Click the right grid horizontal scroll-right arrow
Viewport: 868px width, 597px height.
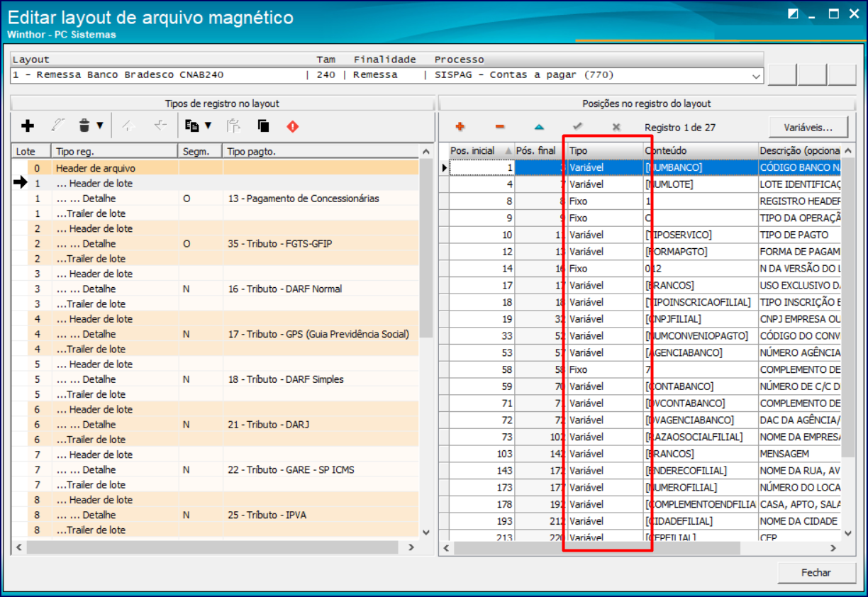click(x=833, y=549)
